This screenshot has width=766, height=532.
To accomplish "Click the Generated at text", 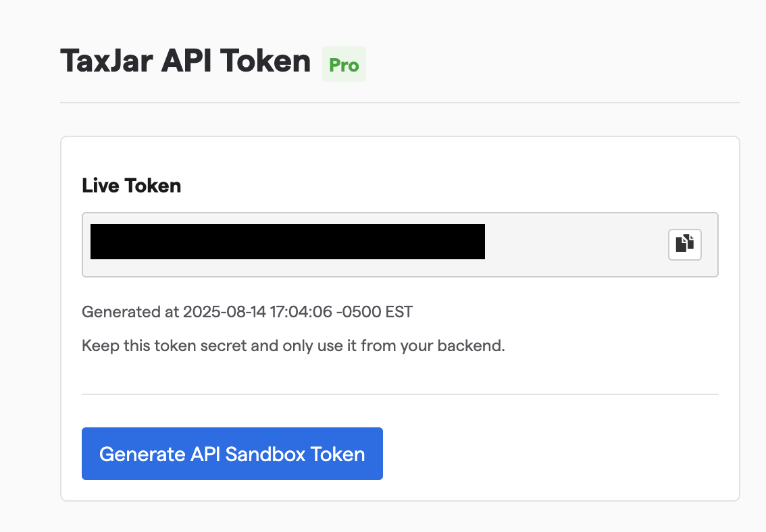I will point(130,311).
